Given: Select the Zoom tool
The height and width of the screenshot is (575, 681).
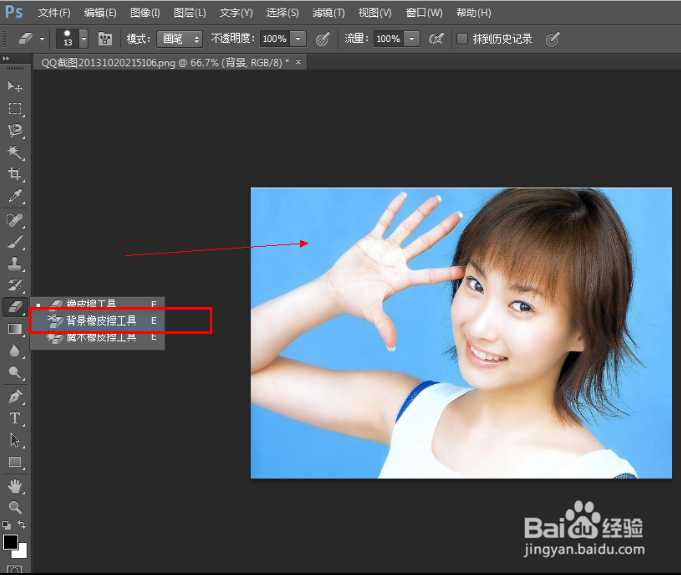Looking at the screenshot, I should pyautogui.click(x=15, y=507).
